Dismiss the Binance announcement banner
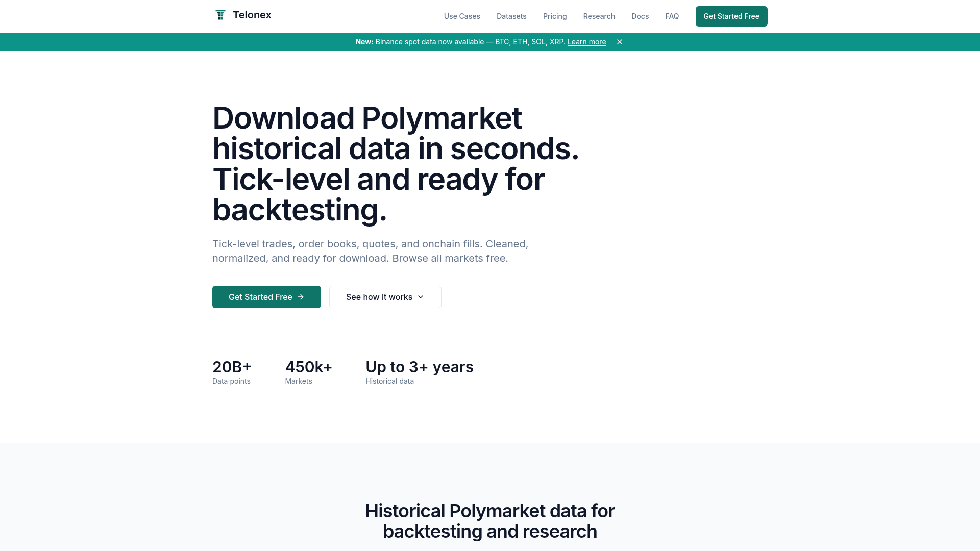Image resolution: width=980 pixels, height=551 pixels. click(x=619, y=42)
